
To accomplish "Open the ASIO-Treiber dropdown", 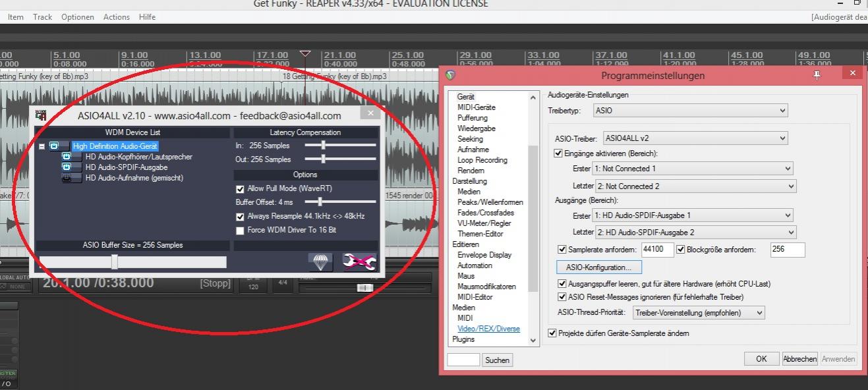I will 695,138.
